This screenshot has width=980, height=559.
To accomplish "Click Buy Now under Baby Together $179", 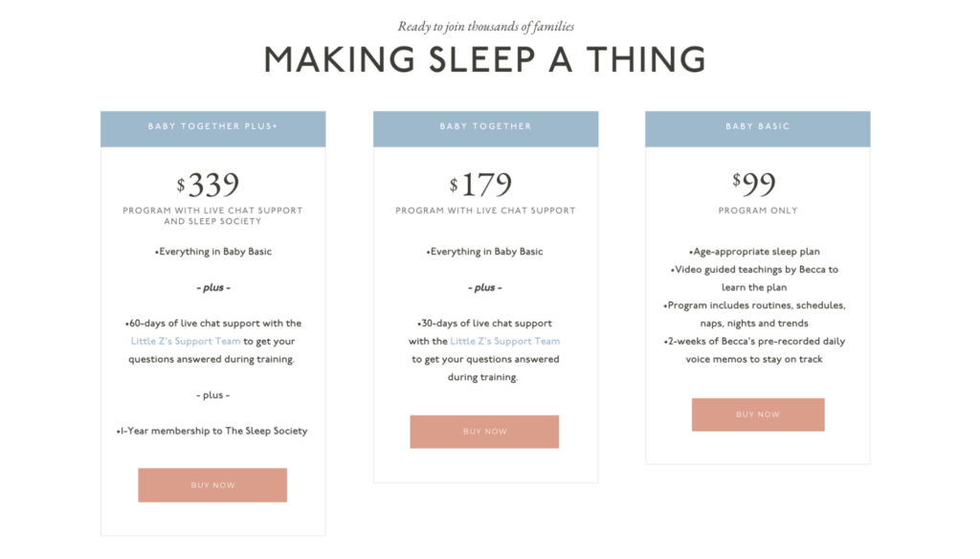I will (x=484, y=432).
